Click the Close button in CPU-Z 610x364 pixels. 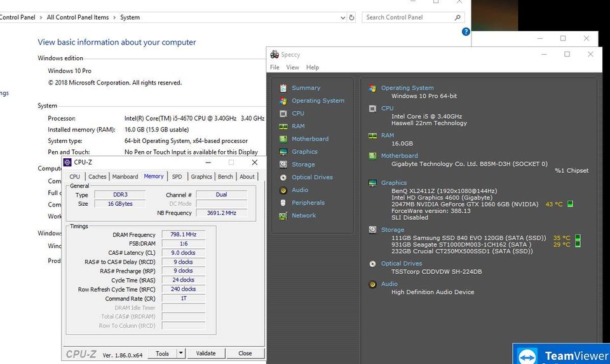[245, 353]
